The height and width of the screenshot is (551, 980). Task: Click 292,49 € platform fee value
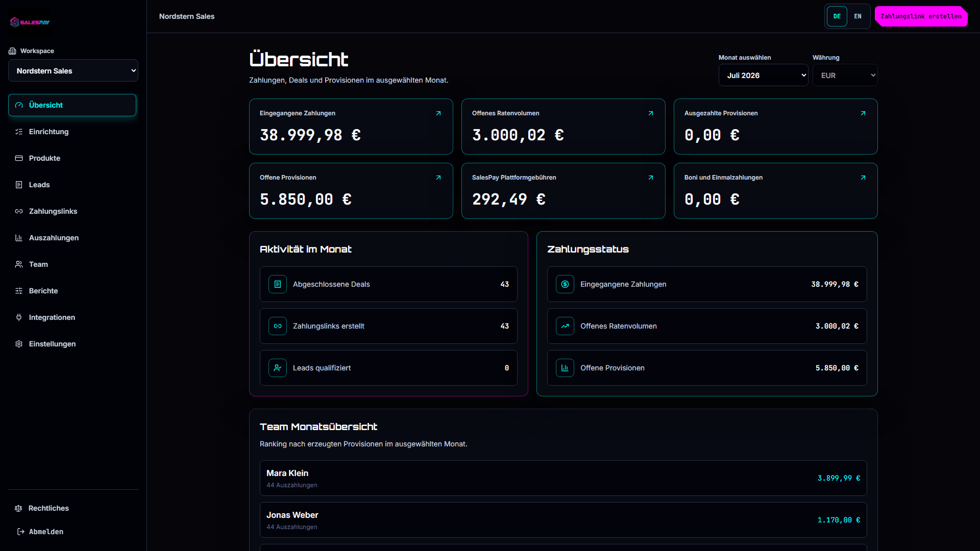[509, 199]
